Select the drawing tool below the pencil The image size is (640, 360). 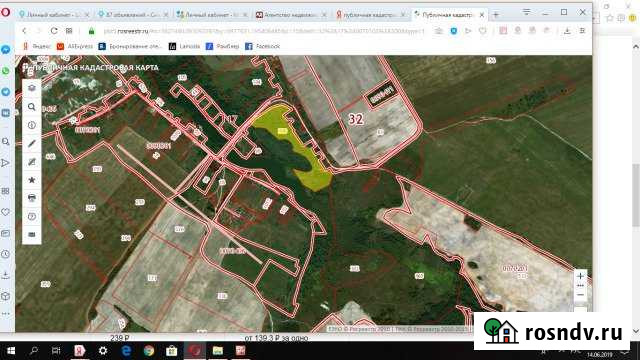(x=31, y=162)
